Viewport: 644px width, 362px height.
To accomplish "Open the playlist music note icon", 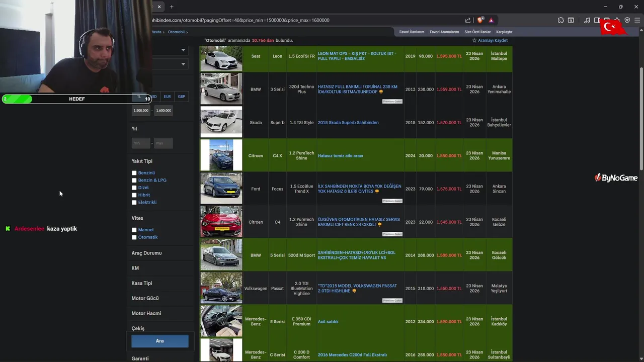I will pos(587,20).
